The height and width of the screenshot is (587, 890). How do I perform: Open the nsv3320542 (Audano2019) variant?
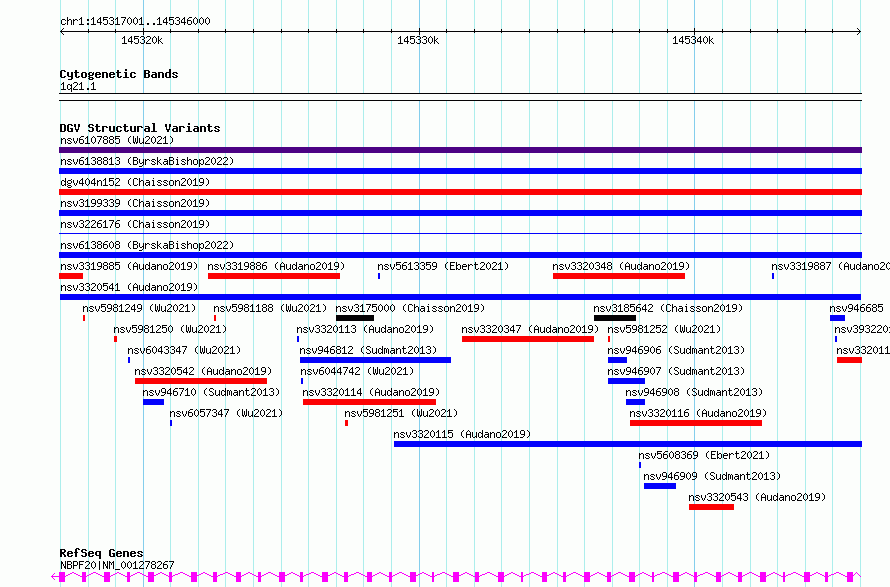coord(201,381)
